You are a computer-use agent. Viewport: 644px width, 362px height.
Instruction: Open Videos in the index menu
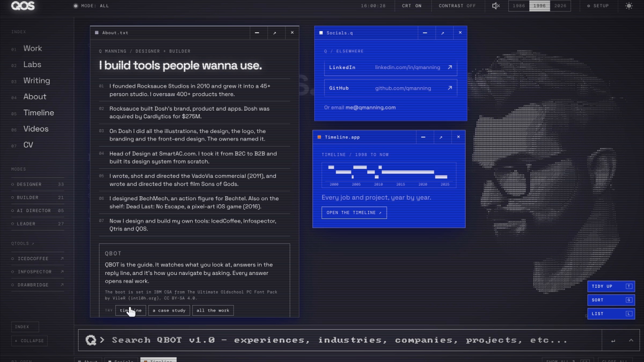click(x=36, y=129)
